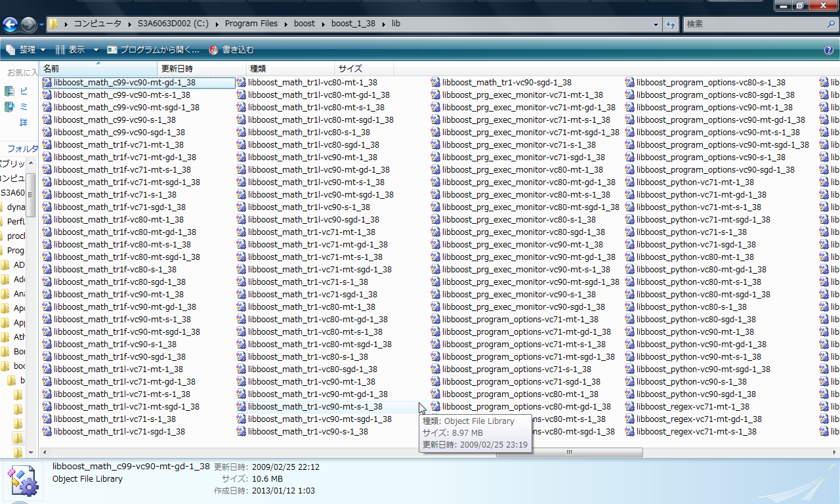Click the 書き込む (burn) toolbar icon
The width and height of the screenshot is (840, 504).
click(x=213, y=50)
